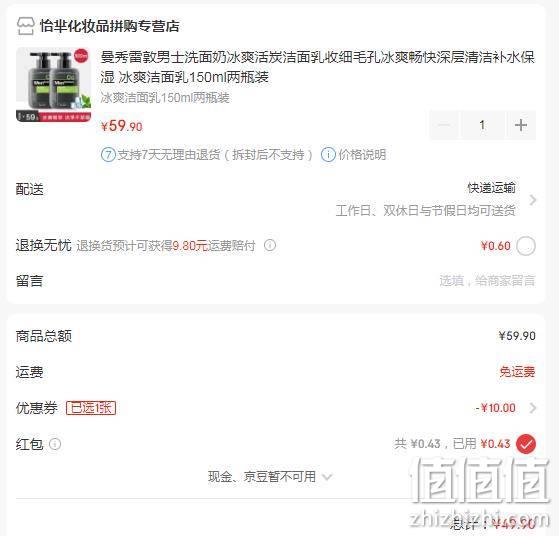The width and height of the screenshot is (559, 536).
Task: Click the 价格说明 text link
Action: click(x=362, y=155)
